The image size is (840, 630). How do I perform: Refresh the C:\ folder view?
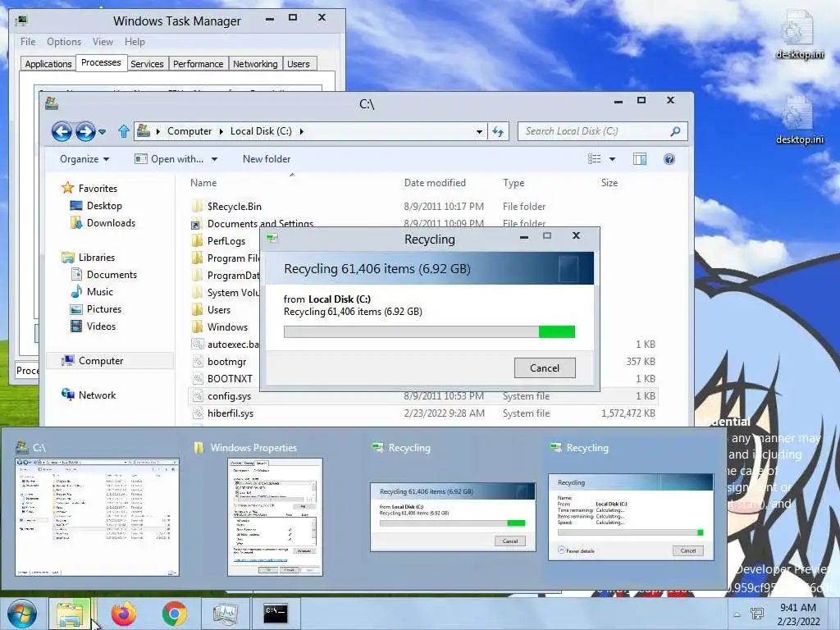[498, 131]
